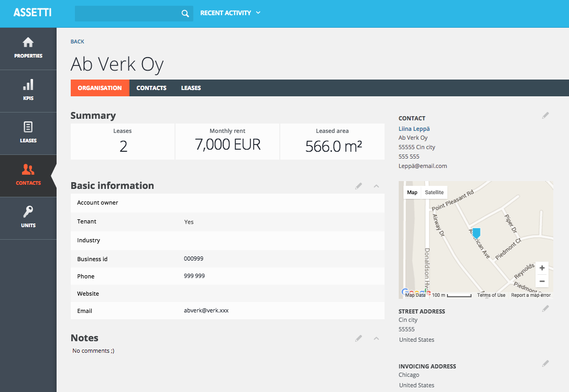Edit Notes with pencil icon

[358, 338]
